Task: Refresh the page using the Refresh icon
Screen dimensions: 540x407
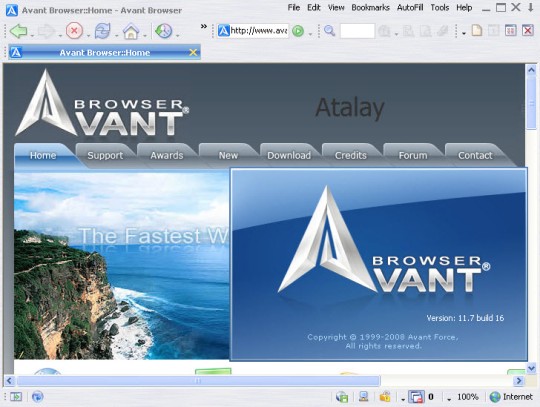Action: tap(103, 31)
